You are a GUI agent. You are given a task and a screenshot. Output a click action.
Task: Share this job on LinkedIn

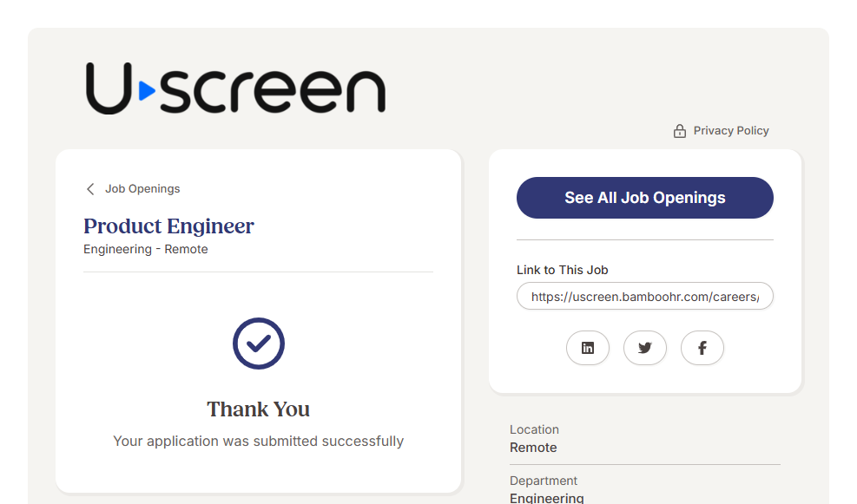(x=588, y=348)
